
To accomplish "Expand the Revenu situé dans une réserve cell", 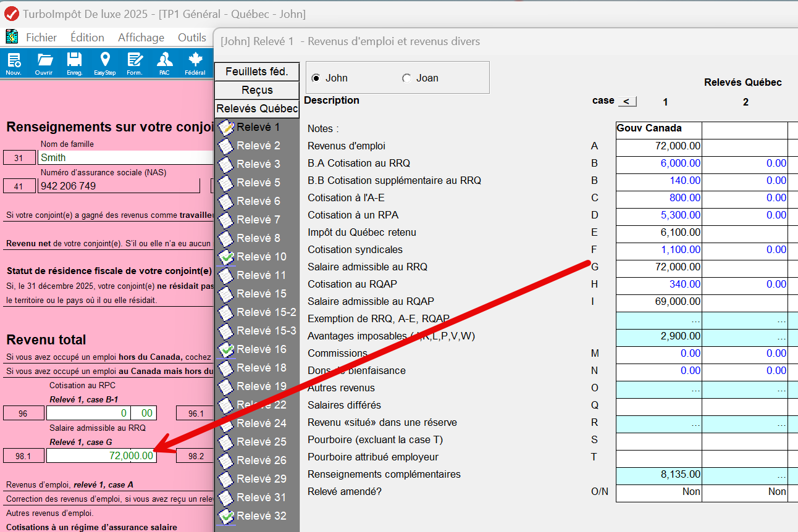I will coord(658,423).
